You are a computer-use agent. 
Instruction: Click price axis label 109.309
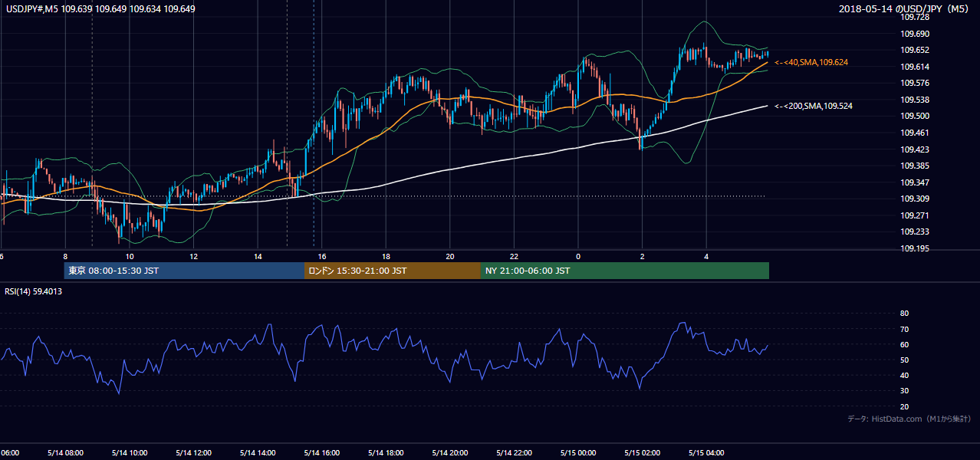913,199
